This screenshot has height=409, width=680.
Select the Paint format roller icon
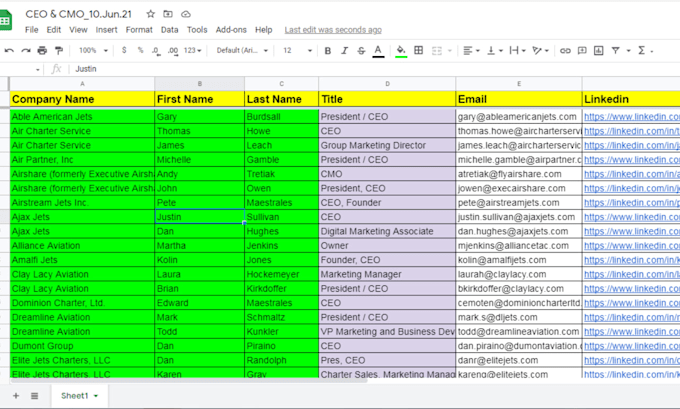59,51
